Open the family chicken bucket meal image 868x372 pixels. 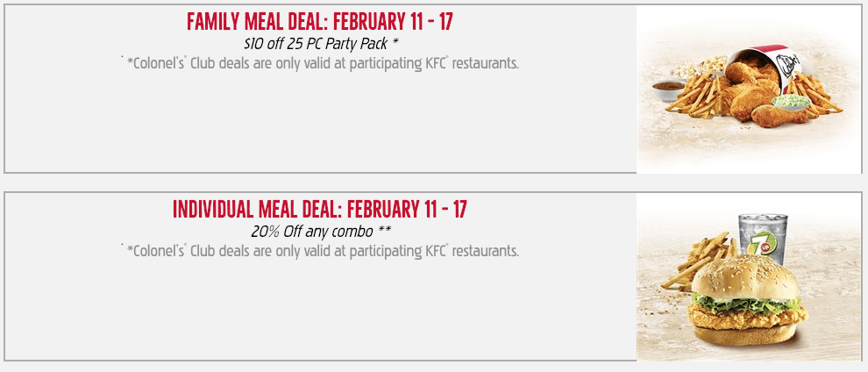pyautogui.click(x=749, y=89)
